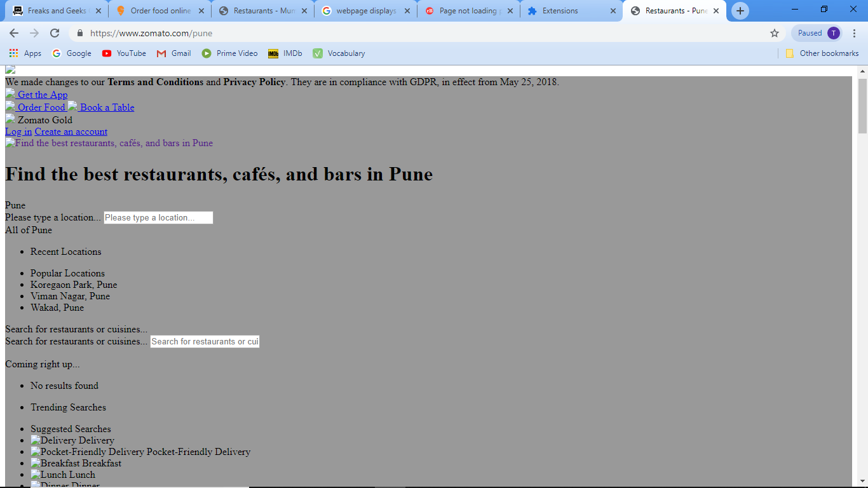The width and height of the screenshot is (868, 488).
Task: Select the Breakfast suggested search
Action: pos(76,463)
